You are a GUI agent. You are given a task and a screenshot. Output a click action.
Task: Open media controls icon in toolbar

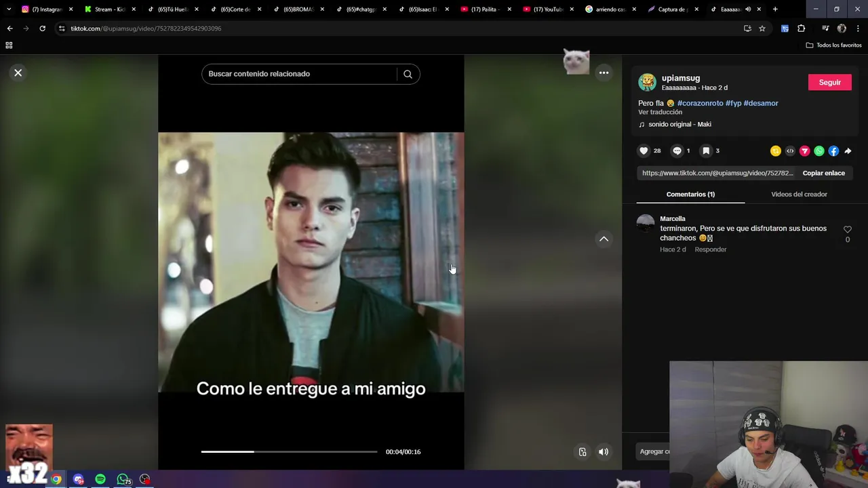click(x=825, y=28)
